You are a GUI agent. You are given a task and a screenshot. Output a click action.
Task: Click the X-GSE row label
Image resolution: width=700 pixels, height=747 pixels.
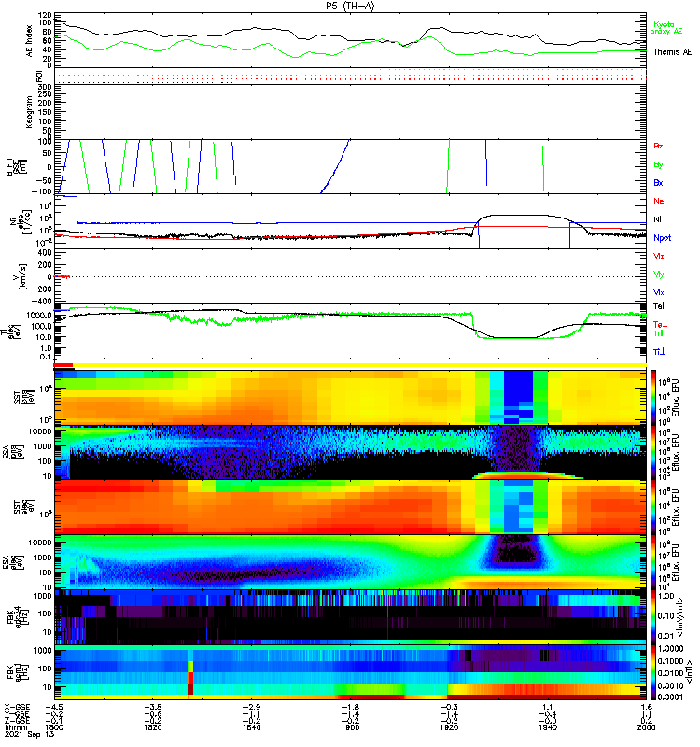pyautogui.click(x=17, y=708)
